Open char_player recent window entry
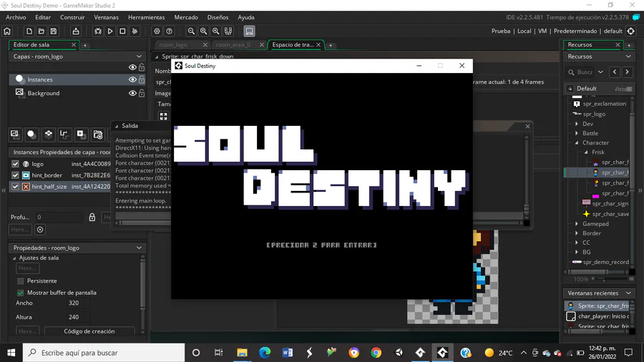This screenshot has height=362, width=644. [x=599, y=316]
